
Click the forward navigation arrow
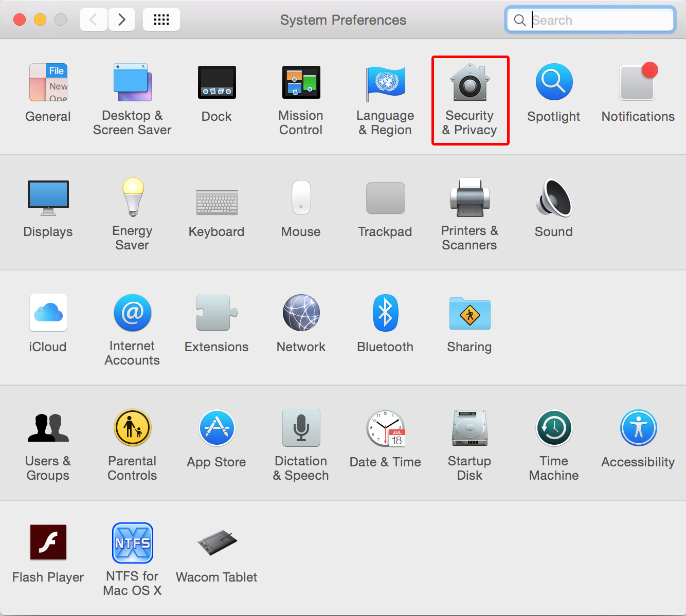122,20
